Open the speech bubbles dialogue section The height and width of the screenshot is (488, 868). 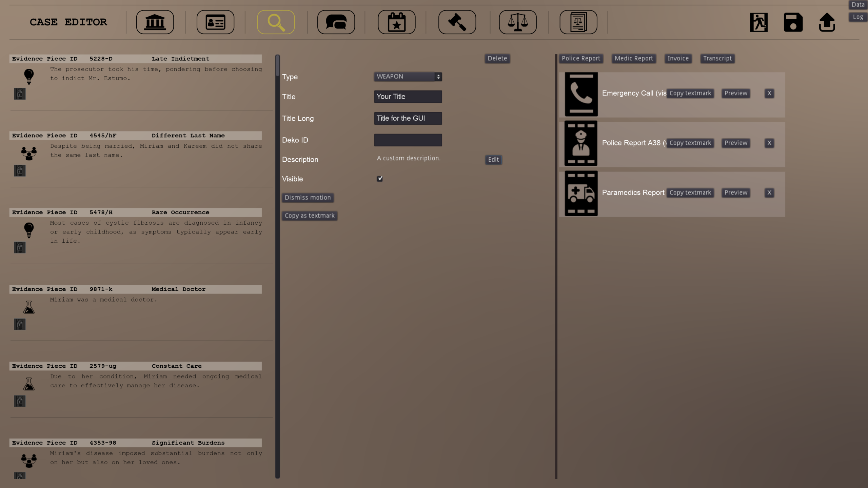click(x=336, y=22)
